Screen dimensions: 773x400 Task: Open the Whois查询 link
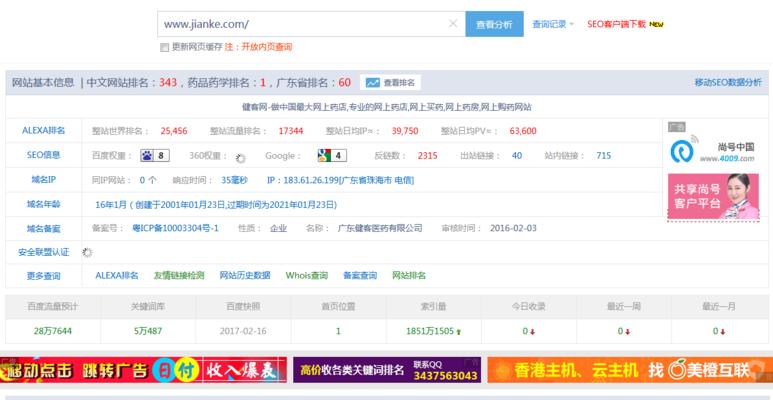coord(307,276)
